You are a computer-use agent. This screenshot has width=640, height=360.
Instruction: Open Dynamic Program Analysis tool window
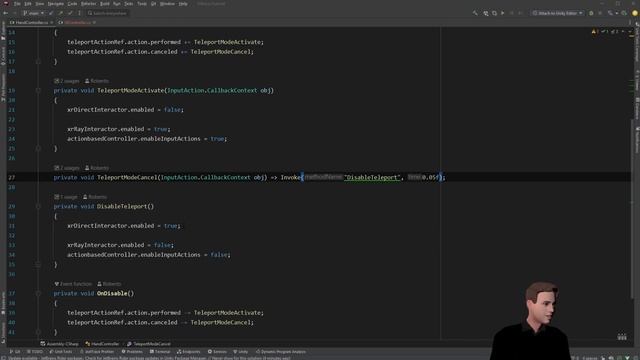coord(280,352)
